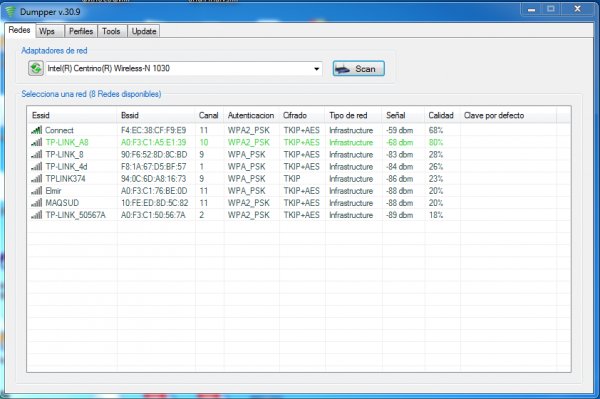Viewport: 600px width, 399px height.
Task: Select the Elmir network name
Action: coord(53,191)
